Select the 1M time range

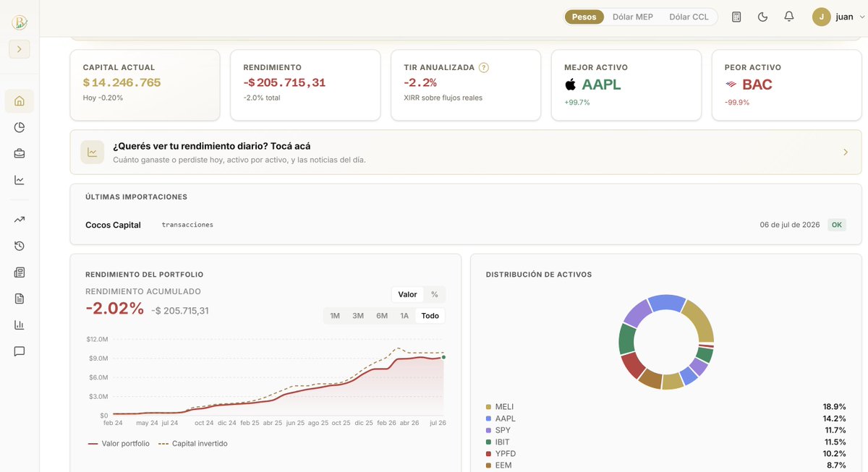(x=335, y=316)
